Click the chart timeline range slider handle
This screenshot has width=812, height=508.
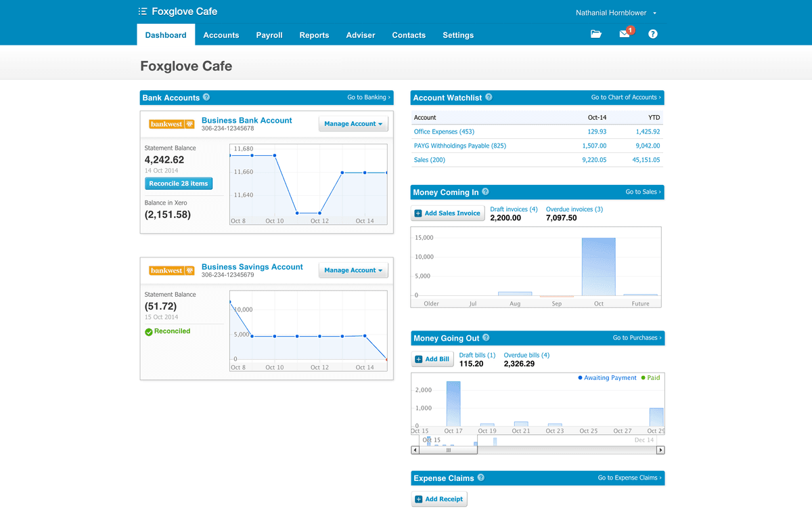click(x=448, y=450)
